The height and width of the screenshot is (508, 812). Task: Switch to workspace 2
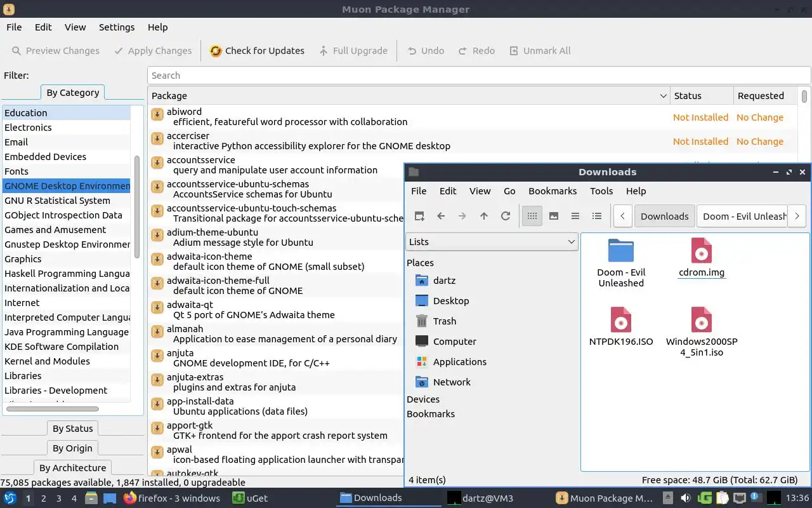(x=44, y=498)
